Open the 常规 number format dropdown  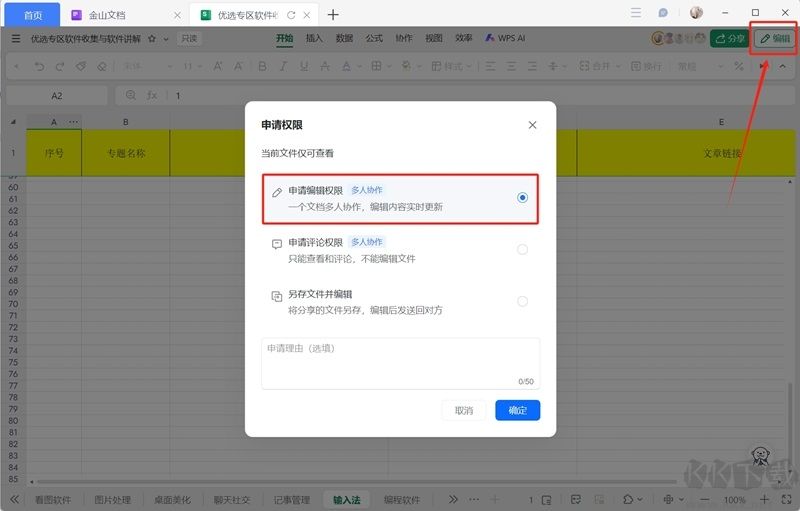[x=700, y=66]
